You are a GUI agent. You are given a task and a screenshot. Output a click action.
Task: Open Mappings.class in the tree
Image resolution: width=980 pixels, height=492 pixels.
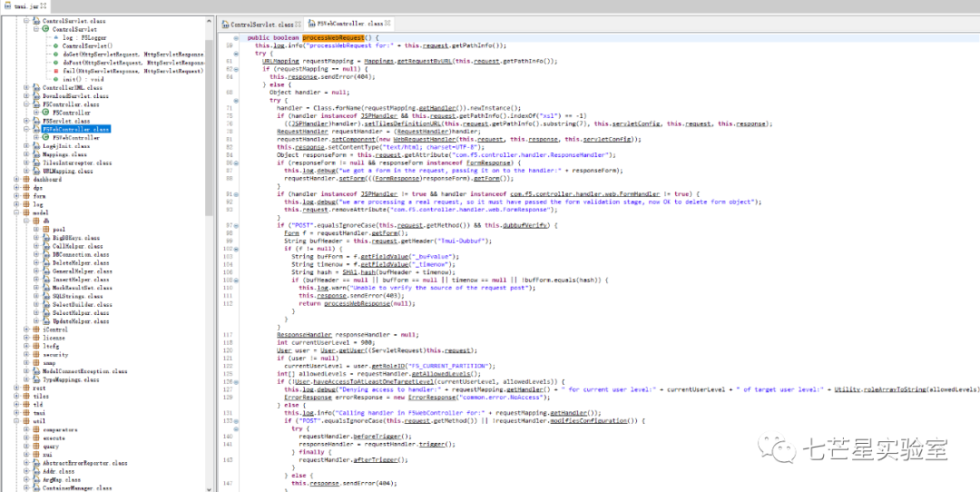pos(64,154)
